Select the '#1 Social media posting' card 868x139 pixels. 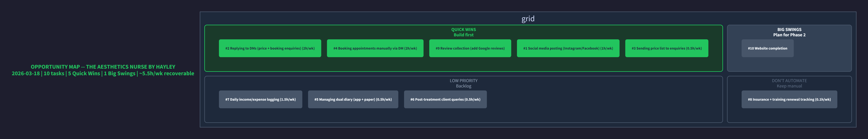(568, 48)
